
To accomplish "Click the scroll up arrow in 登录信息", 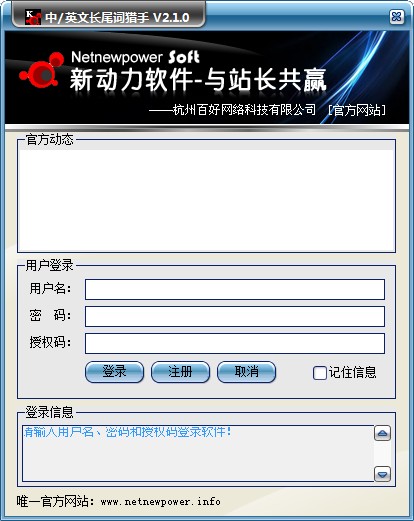I will tap(382, 433).
